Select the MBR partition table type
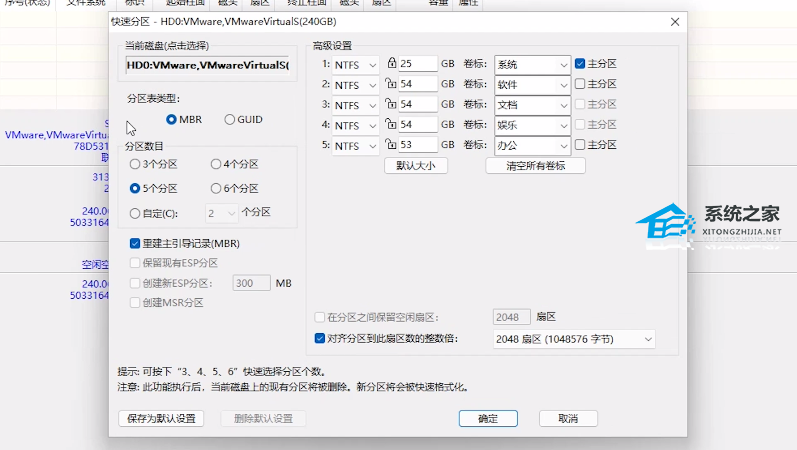The width and height of the screenshot is (797, 450). tap(184, 119)
